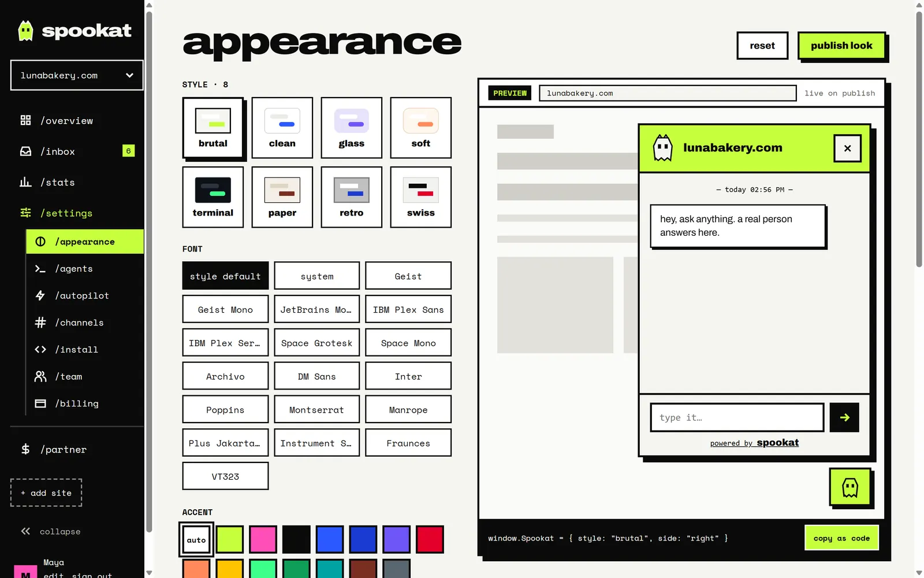Choose the style default font option
The width and height of the screenshot is (924, 578).
coord(225,276)
